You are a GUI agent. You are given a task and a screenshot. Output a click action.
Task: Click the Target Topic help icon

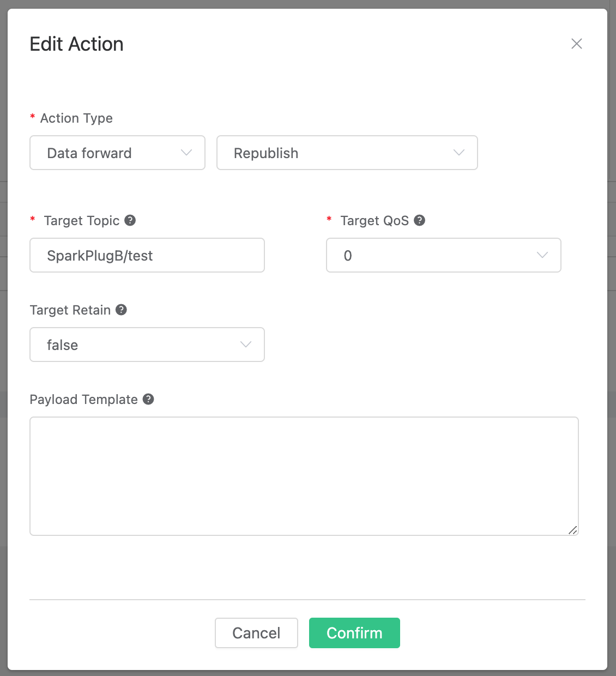(x=130, y=220)
